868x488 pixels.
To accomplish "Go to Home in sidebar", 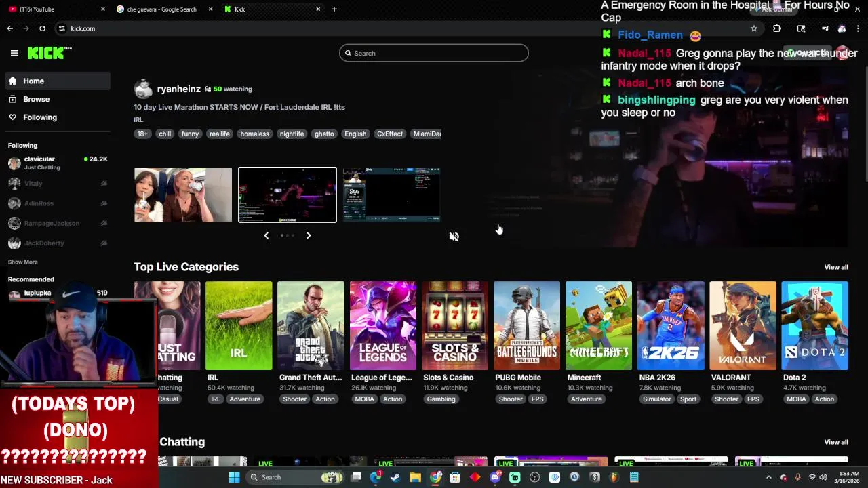I will click(58, 81).
